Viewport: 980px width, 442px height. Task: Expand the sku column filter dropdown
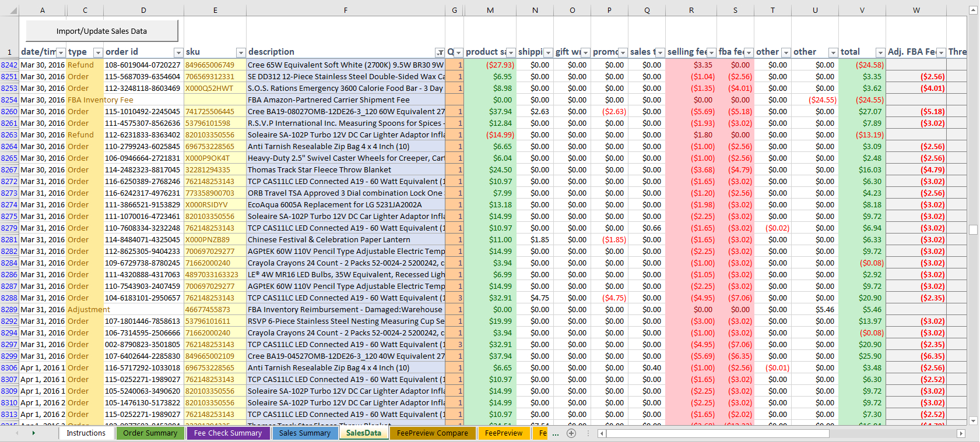click(240, 52)
